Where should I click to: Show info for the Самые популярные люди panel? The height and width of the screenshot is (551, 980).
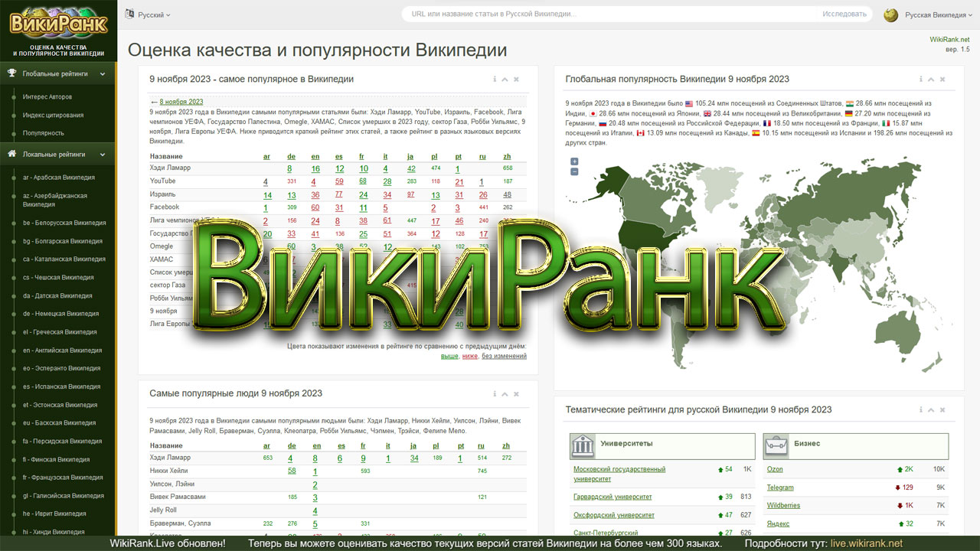coord(495,393)
